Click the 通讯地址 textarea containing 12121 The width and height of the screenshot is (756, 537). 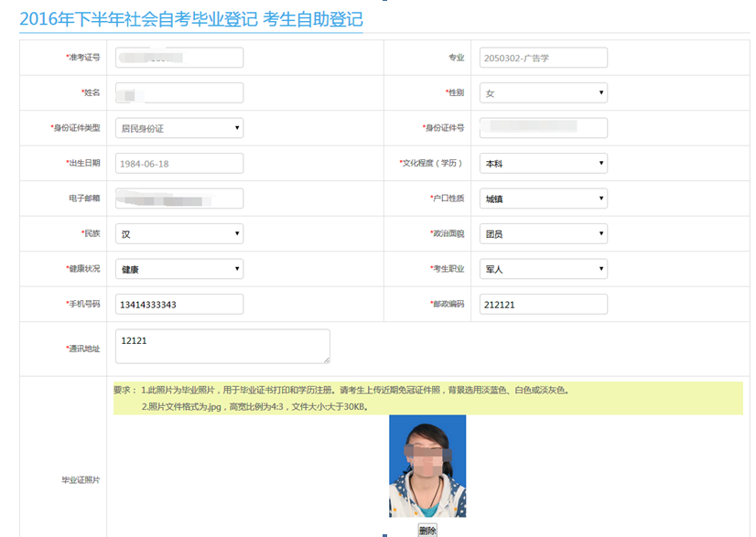222,346
